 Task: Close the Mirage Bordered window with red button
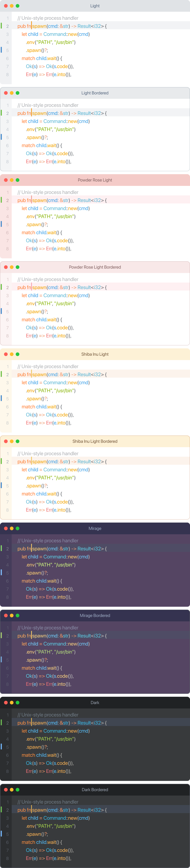6,615
